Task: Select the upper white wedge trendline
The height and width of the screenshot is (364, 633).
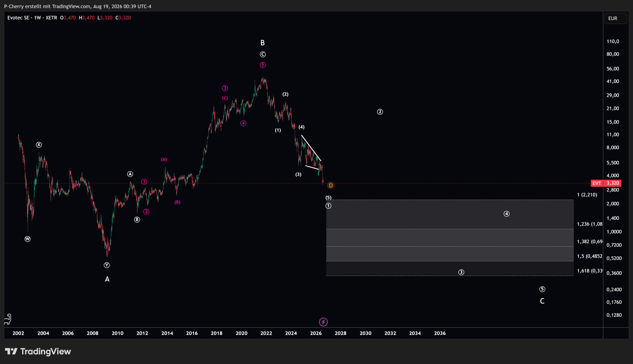Action: [x=311, y=148]
